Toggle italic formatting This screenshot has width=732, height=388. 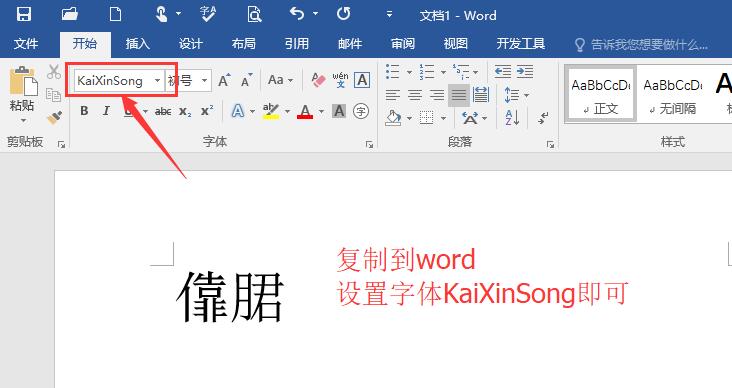pos(106,111)
